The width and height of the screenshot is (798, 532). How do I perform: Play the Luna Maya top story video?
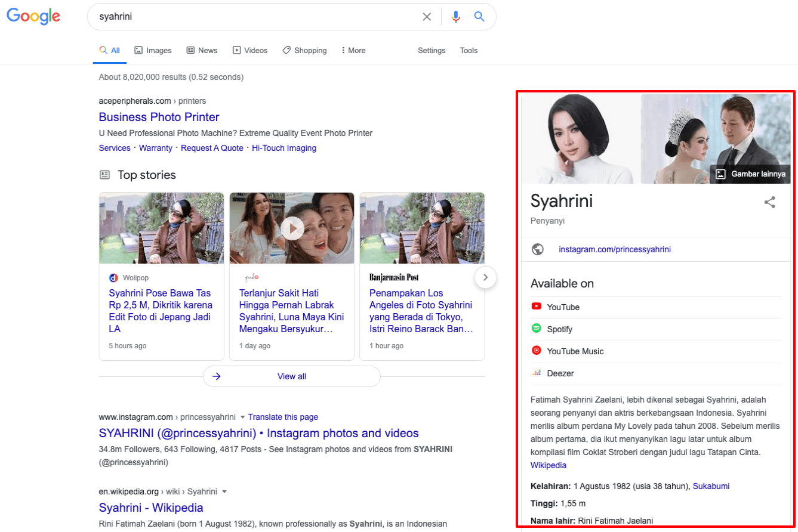292,228
